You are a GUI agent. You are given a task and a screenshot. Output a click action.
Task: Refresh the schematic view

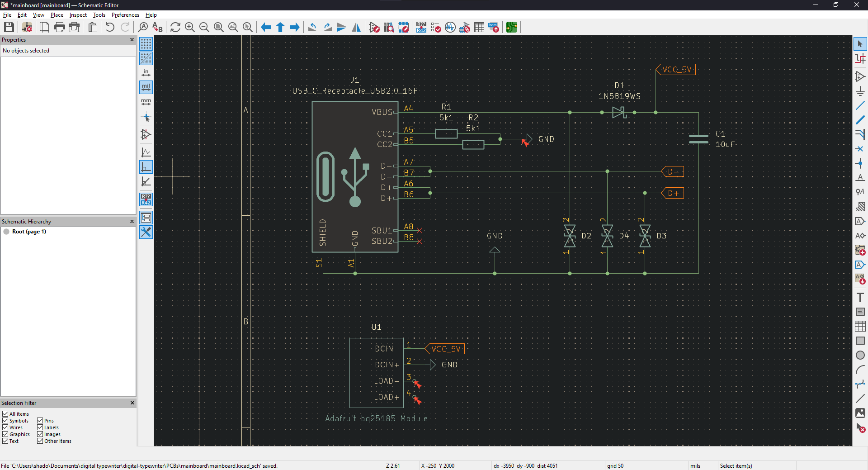click(x=175, y=28)
